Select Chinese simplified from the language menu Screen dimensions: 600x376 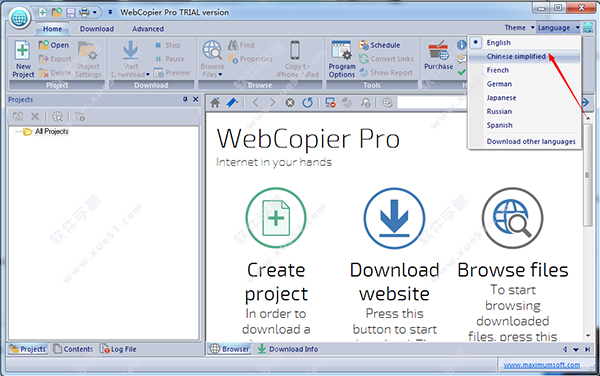(524, 56)
